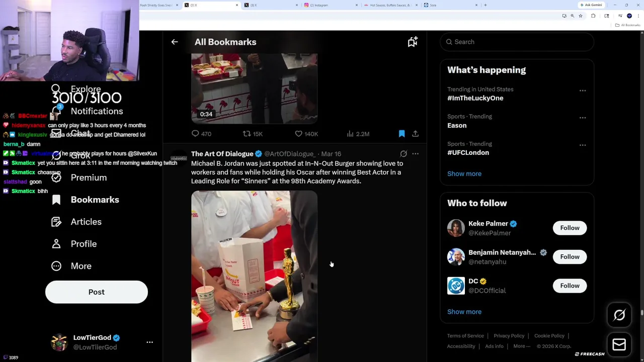Viewport: 644px width, 362px height.
Task: Open Articles in the sidebar
Action: (76, 222)
